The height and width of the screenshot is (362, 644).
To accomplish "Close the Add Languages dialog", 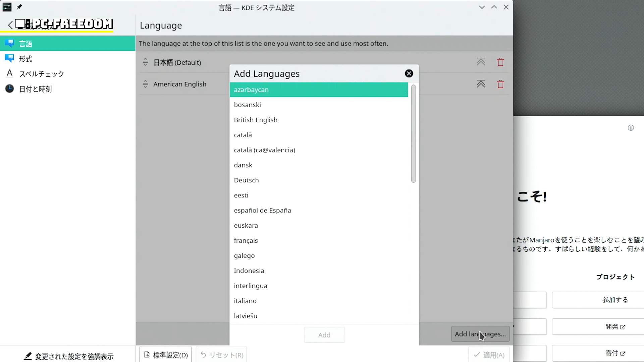I will tap(409, 73).
